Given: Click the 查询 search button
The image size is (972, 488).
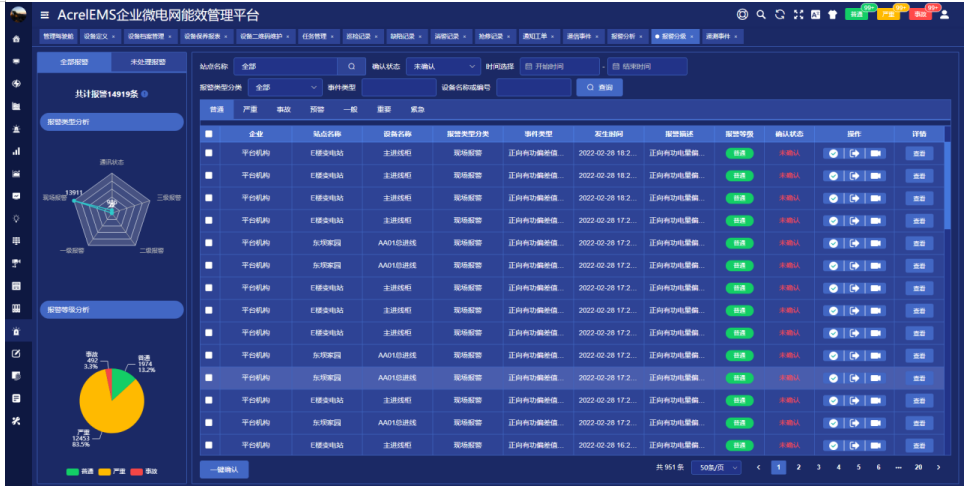Looking at the screenshot, I should click(x=599, y=87).
